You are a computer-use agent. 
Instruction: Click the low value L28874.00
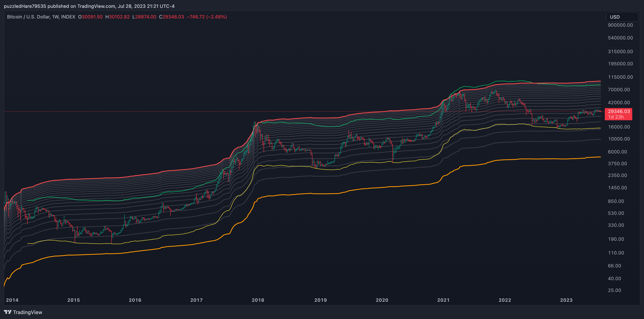coord(144,17)
